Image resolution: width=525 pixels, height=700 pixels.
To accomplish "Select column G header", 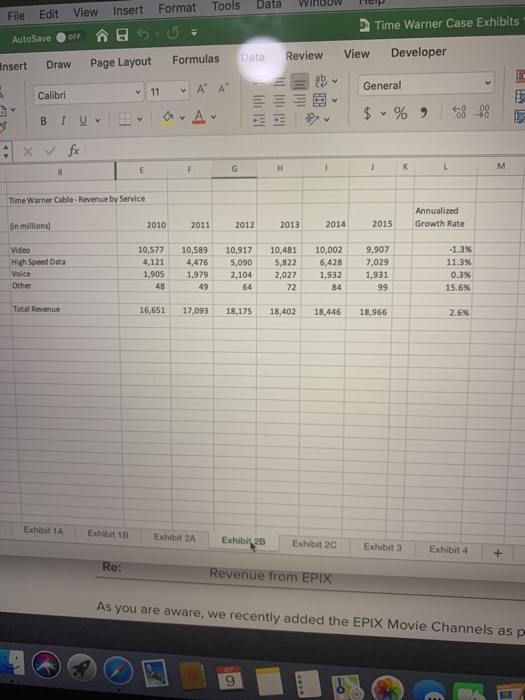I will [x=234, y=169].
